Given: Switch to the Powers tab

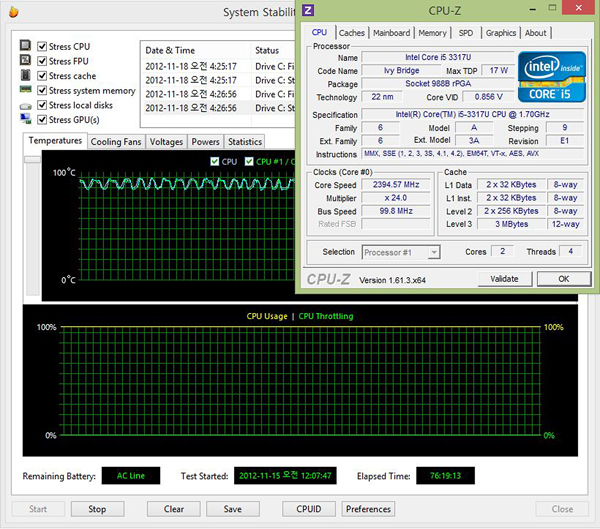Looking at the screenshot, I should coord(205,142).
